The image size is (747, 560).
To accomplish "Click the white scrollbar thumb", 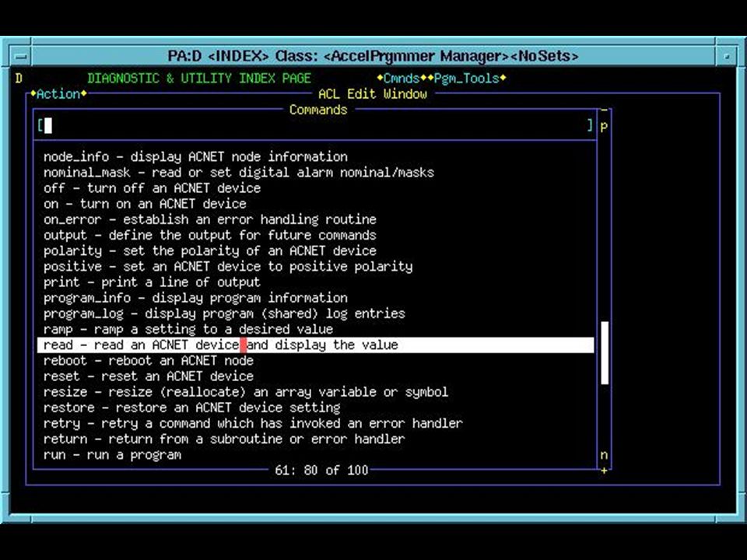I will (x=605, y=353).
